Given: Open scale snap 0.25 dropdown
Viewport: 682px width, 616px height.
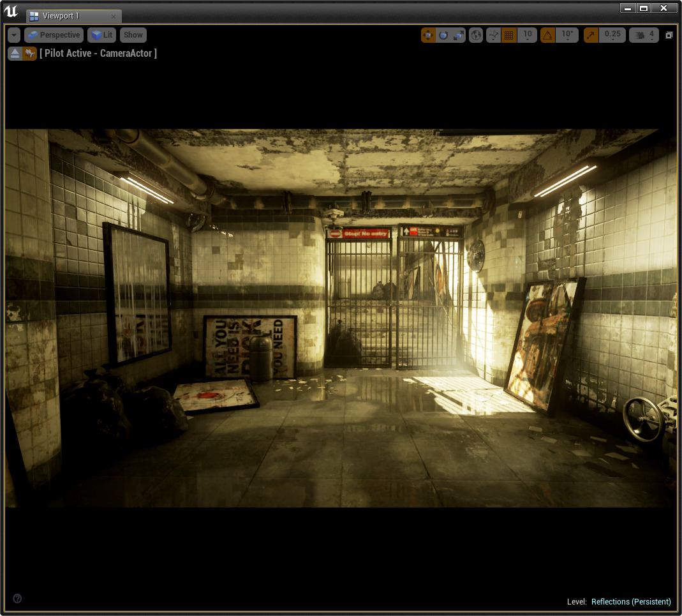Looking at the screenshot, I should coord(612,35).
